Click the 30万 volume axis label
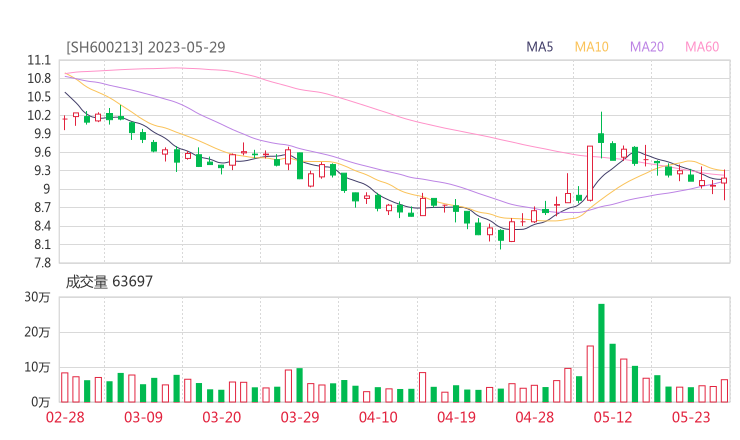 37,297
